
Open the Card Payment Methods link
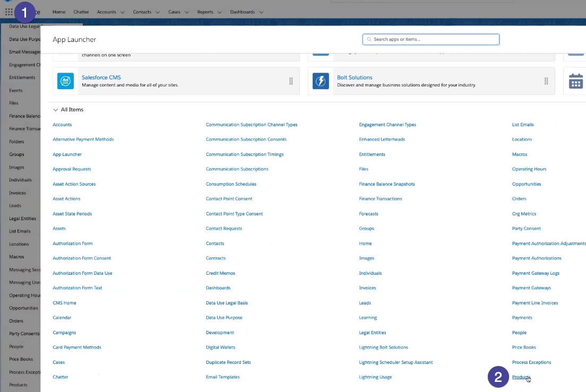click(x=77, y=347)
